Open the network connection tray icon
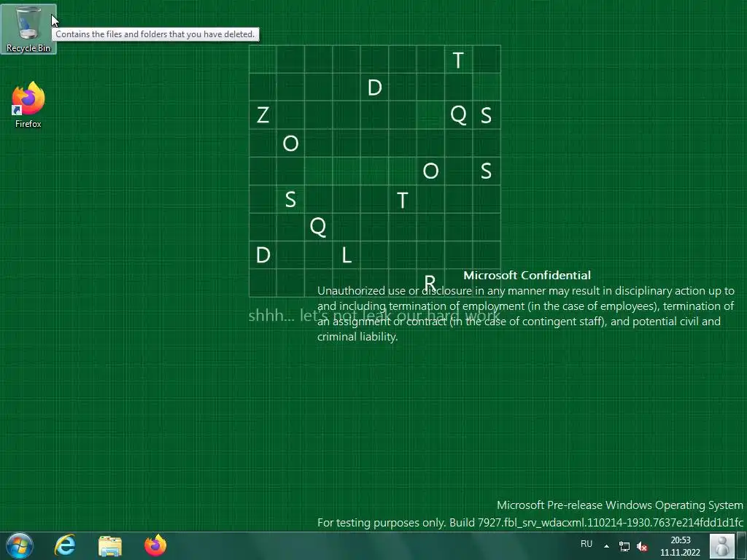 click(x=624, y=546)
